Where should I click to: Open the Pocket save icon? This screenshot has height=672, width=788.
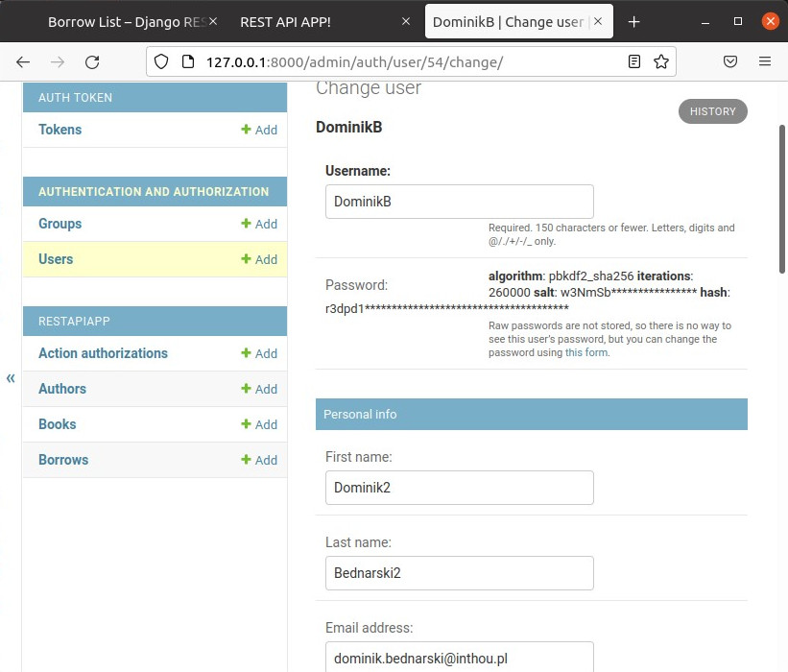click(x=730, y=61)
